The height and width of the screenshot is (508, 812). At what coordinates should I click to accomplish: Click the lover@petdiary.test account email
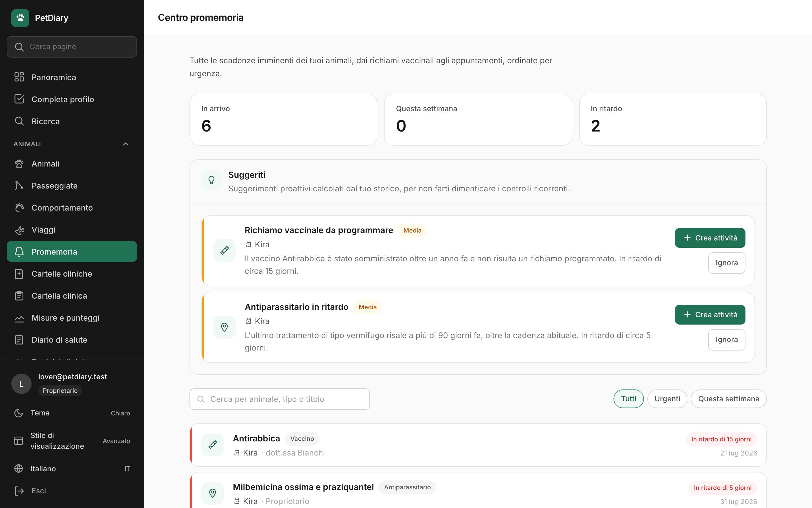coord(72,377)
